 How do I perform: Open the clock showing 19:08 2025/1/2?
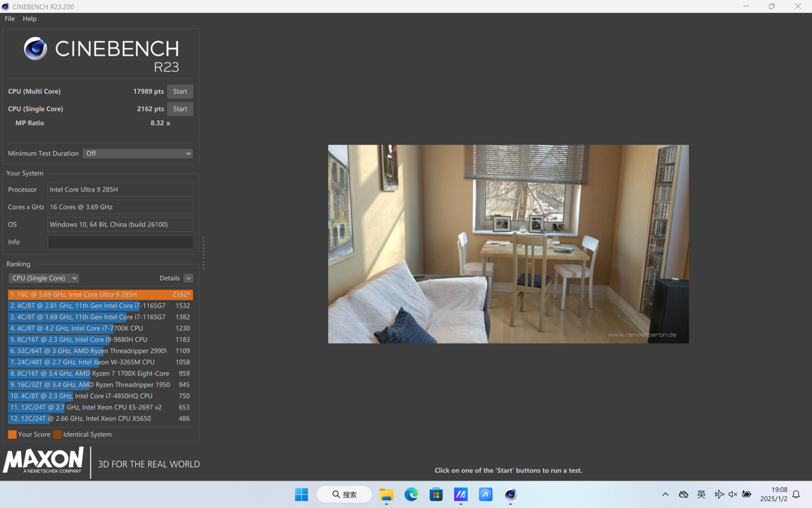pyautogui.click(x=774, y=495)
